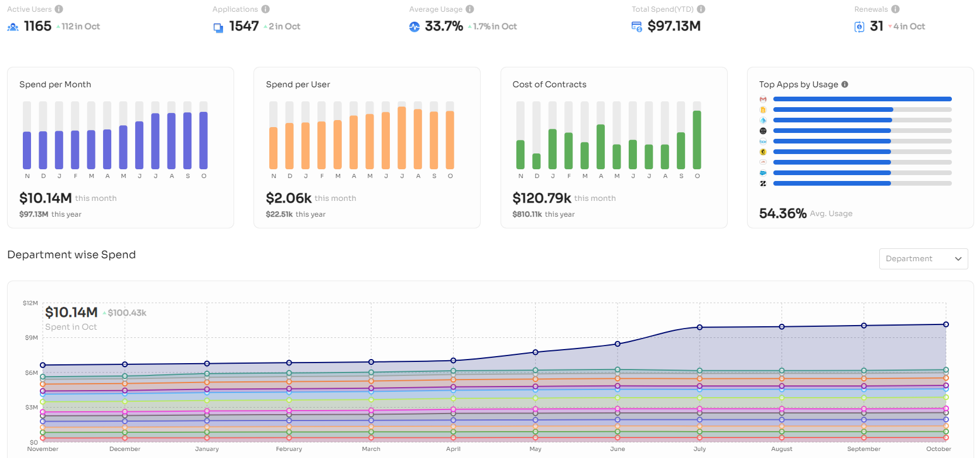Click the $22.51k this year value
Viewport: 980px width, 458px height.
pyautogui.click(x=279, y=214)
